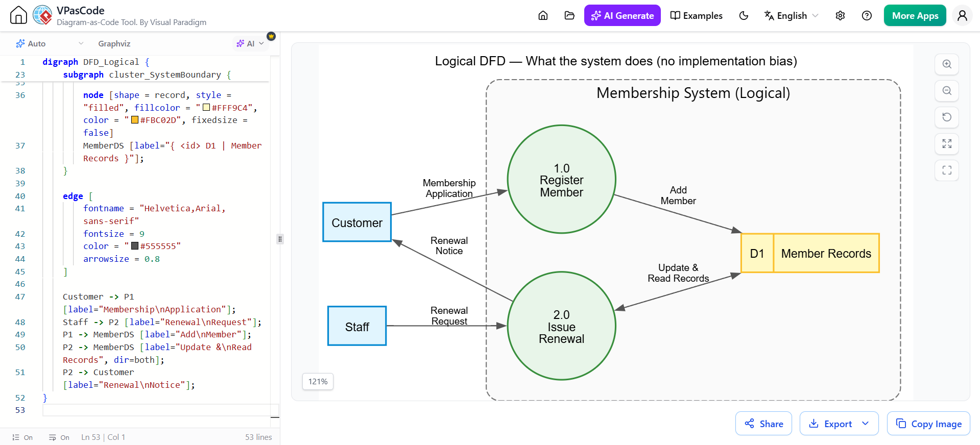Click the Membership Application edge label

click(449, 188)
